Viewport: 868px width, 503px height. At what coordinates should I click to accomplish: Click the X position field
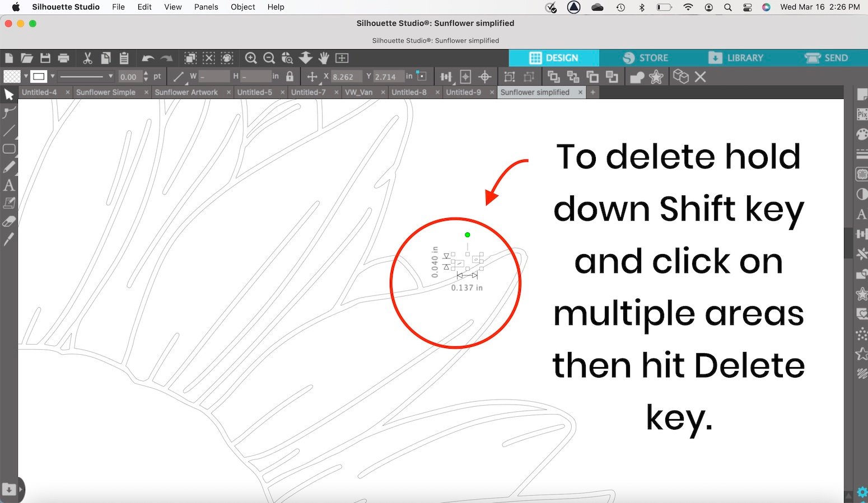point(346,77)
